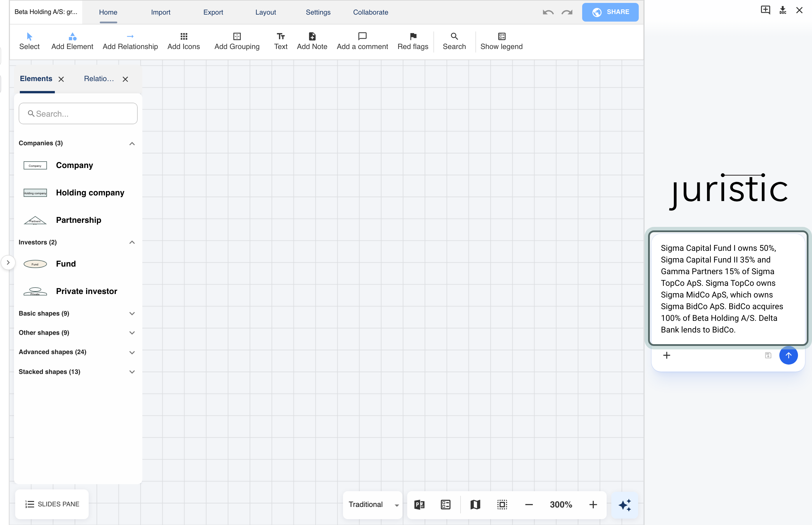Image resolution: width=812 pixels, height=525 pixels.
Task: Open the AI sparkle assistant button
Action: pos(625,505)
